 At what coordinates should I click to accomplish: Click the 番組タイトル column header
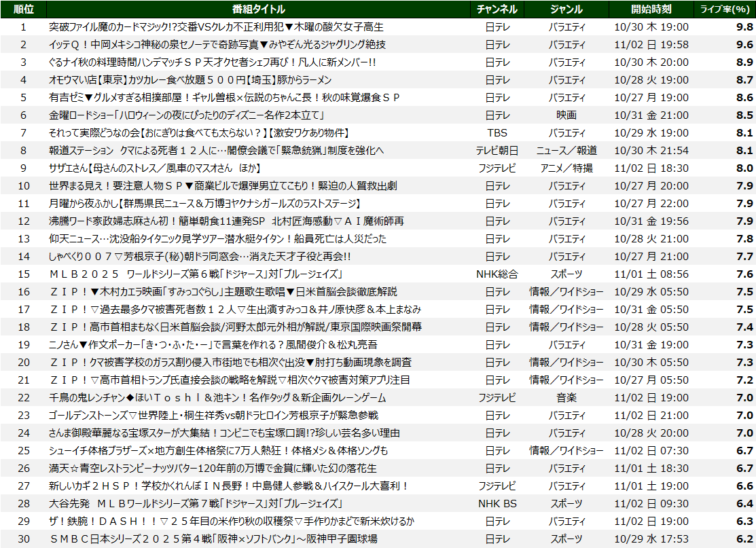pyautogui.click(x=258, y=10)
